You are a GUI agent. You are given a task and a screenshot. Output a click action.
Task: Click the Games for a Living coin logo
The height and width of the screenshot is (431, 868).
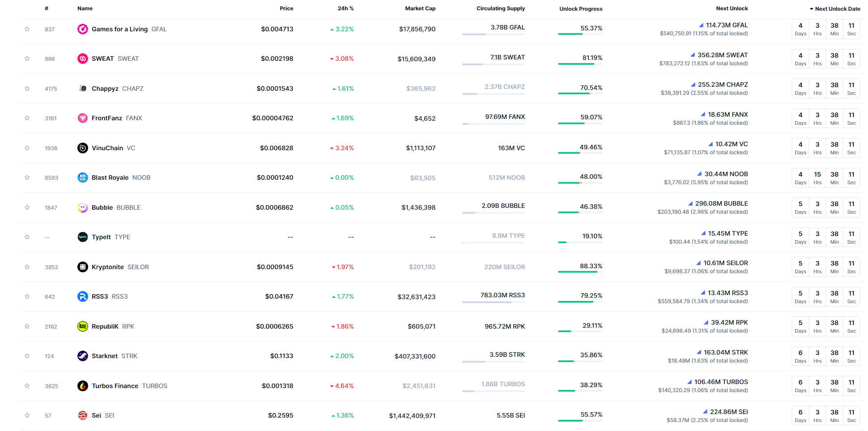click(82, 29)
